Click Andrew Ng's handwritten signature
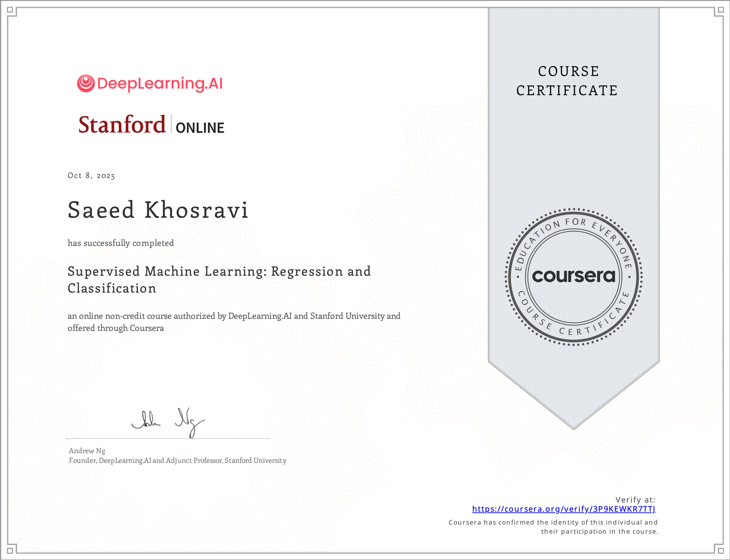The image size is (730, 560). (x=168, y=422)
